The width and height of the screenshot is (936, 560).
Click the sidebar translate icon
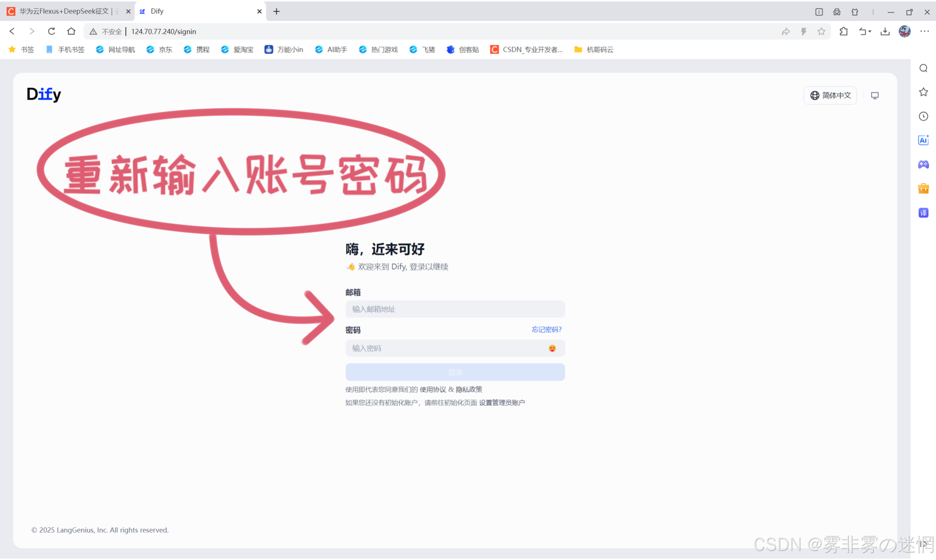tap(923, 213)
